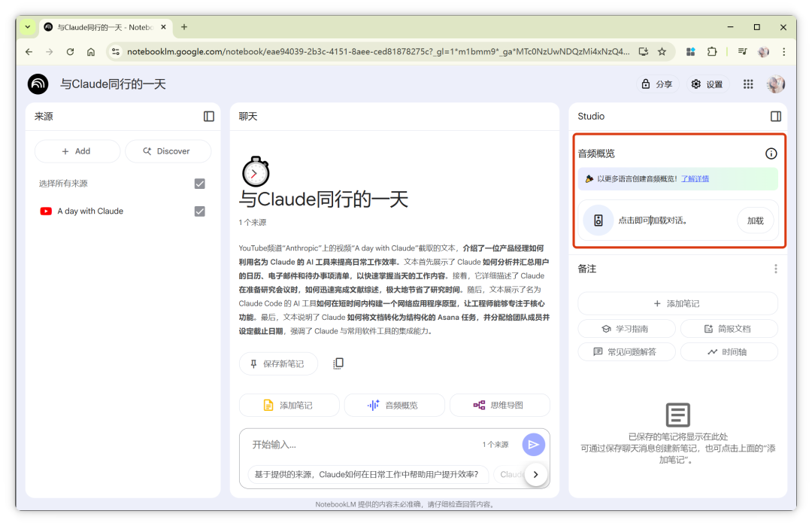Click notebook title 与Claude同行的一天 in header
The height and width of the screenshot is (526, 812).
(x=113, y=84)
